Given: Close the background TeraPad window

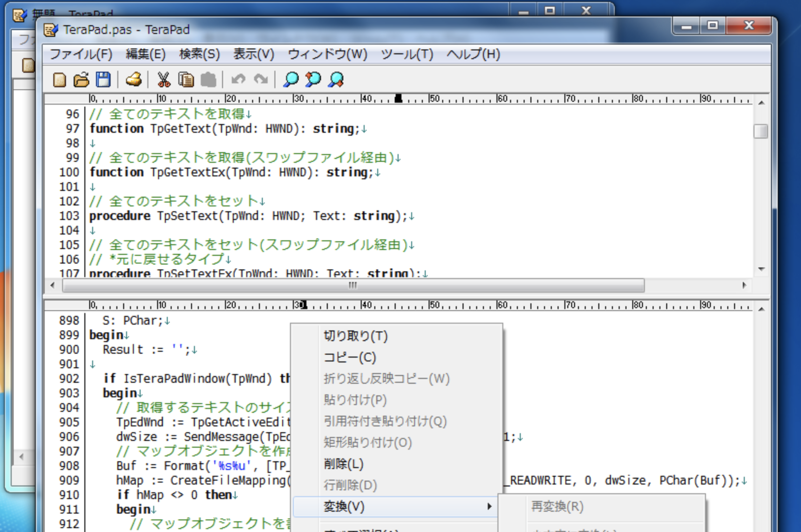Looking at the screenshot, I should [x=586, y=10].
